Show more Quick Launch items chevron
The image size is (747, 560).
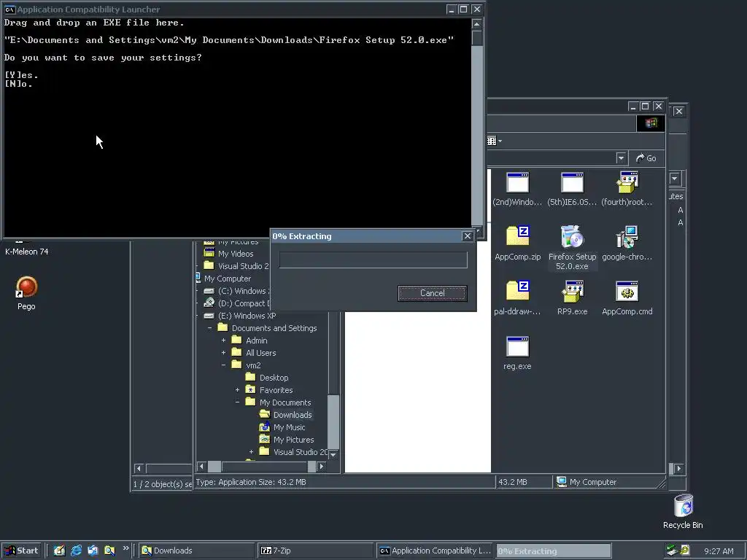point(125,548)
